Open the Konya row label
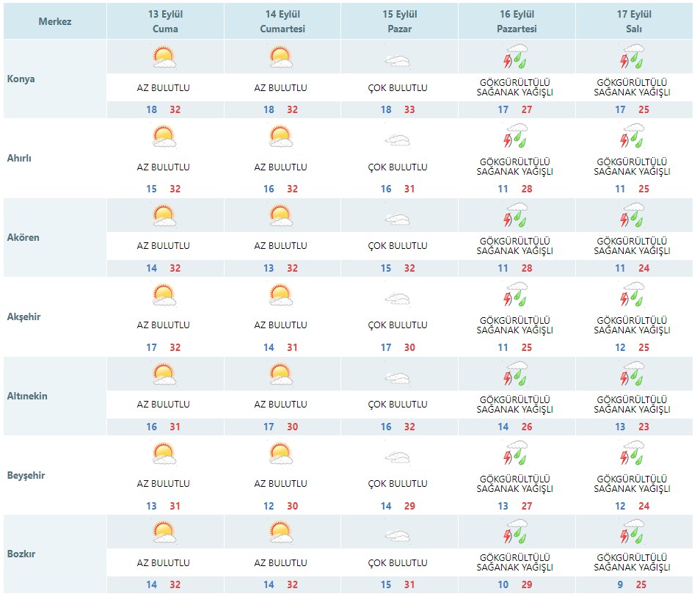 pyautogui.click(x=21, y=79)
